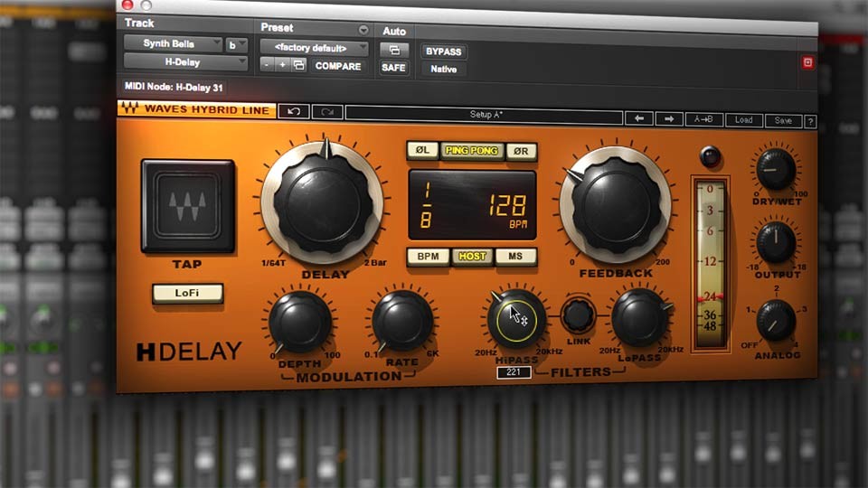Copy setup with A→B button
The image size is (868, 488).
coord(703,119)
